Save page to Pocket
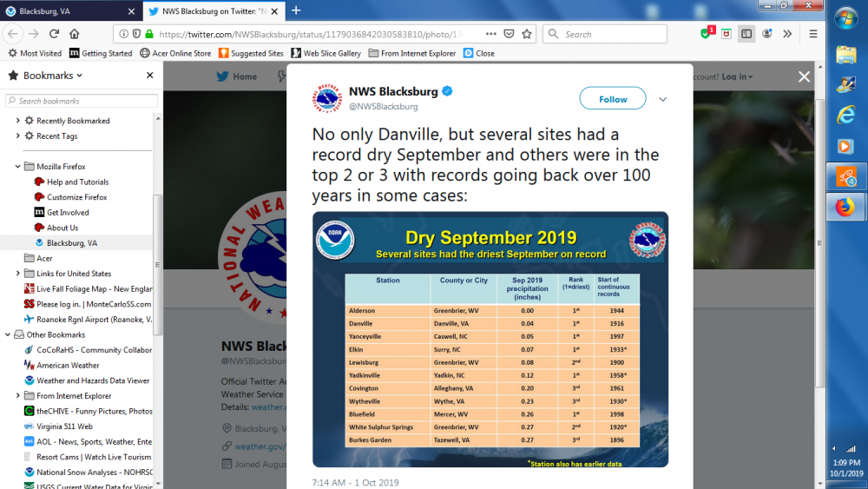 (x=509, y=34)
